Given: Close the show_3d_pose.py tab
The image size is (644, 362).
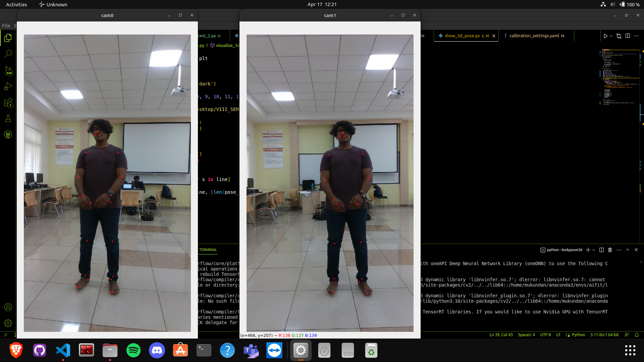Looking at the screenshot, I should click(x=494, y=36).
